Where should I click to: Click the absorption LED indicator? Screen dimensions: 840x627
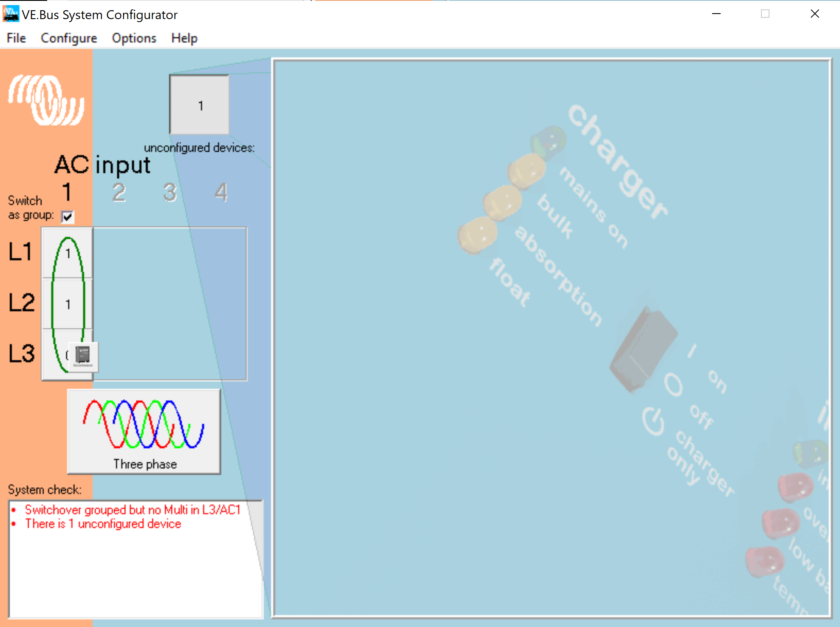click(502, 202)
